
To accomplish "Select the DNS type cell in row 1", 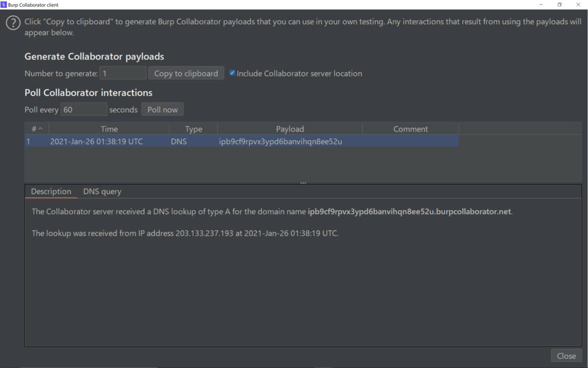I will point(194,141).
